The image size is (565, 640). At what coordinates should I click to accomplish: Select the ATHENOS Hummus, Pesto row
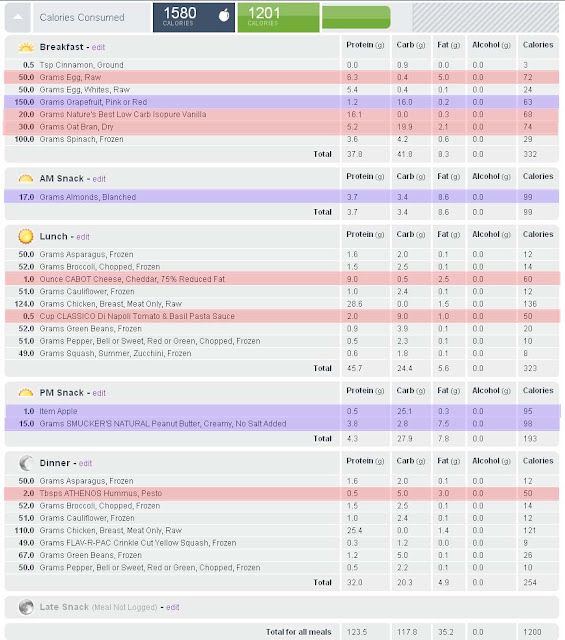tap(282, 493)
